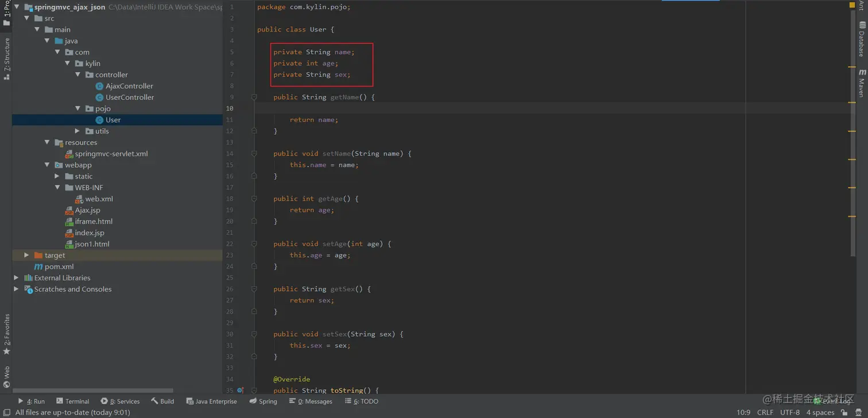Toggle code folding of getAge() at line 18

254,199
